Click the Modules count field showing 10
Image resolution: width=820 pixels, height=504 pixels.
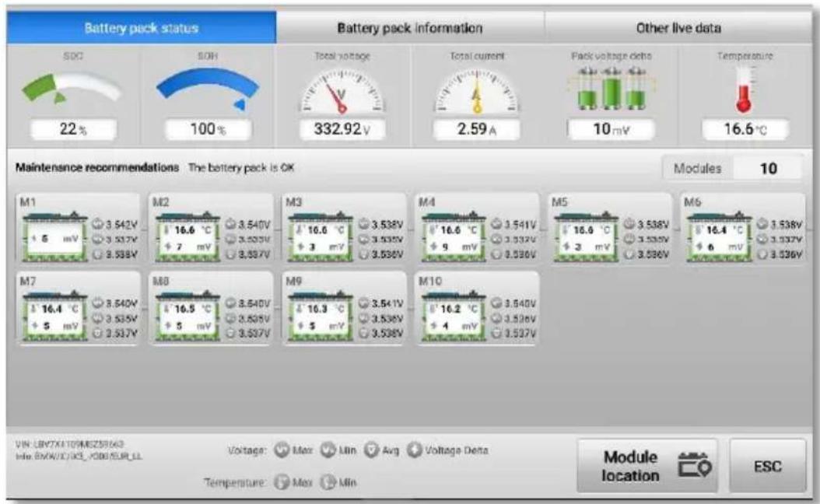(x=768, y=168)
